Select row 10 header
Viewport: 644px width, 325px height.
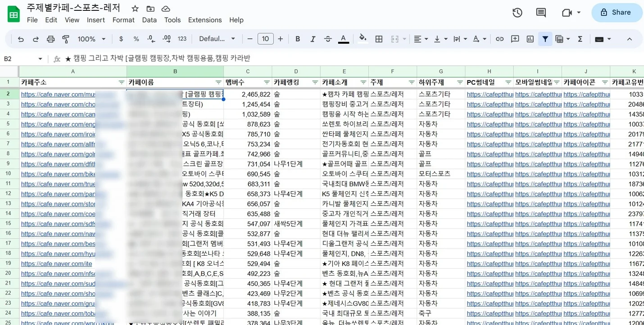click(9, 174)
